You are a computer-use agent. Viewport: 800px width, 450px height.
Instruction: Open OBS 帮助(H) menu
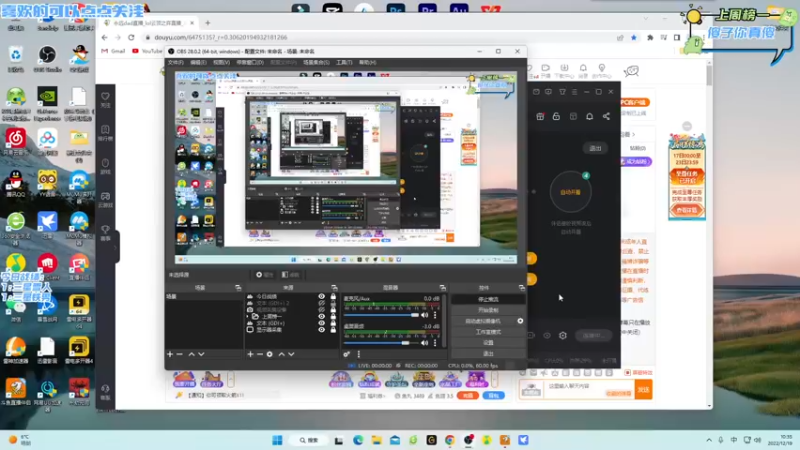(x=367, y=62)
